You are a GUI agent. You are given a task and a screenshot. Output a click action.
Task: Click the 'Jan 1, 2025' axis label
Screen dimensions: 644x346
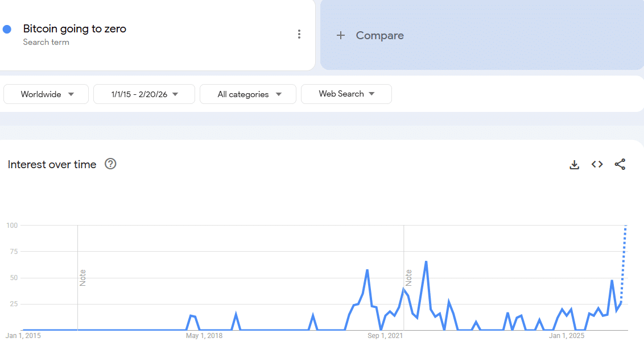567,336
